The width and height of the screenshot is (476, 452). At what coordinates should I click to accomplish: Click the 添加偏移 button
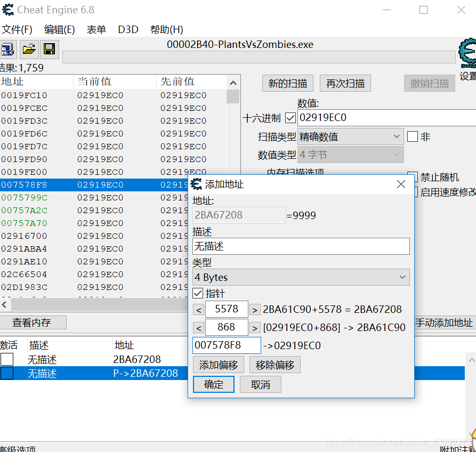coord(218,365)
